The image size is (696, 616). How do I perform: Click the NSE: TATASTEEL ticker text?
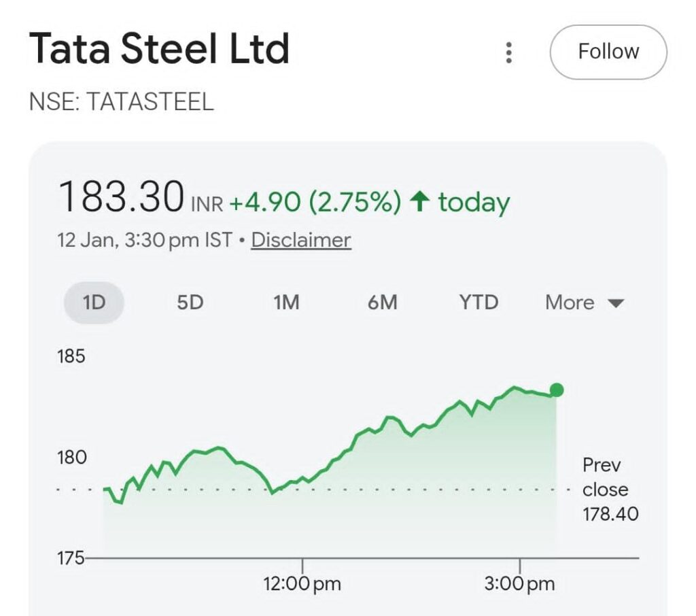tap(122, 102)
